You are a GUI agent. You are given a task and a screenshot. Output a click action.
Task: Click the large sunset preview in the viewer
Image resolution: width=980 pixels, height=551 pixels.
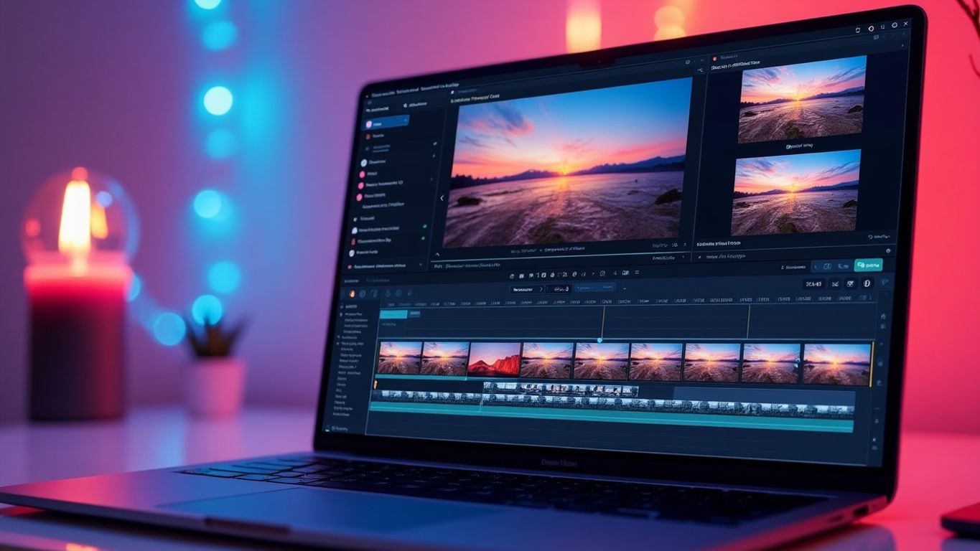(567, 164)
